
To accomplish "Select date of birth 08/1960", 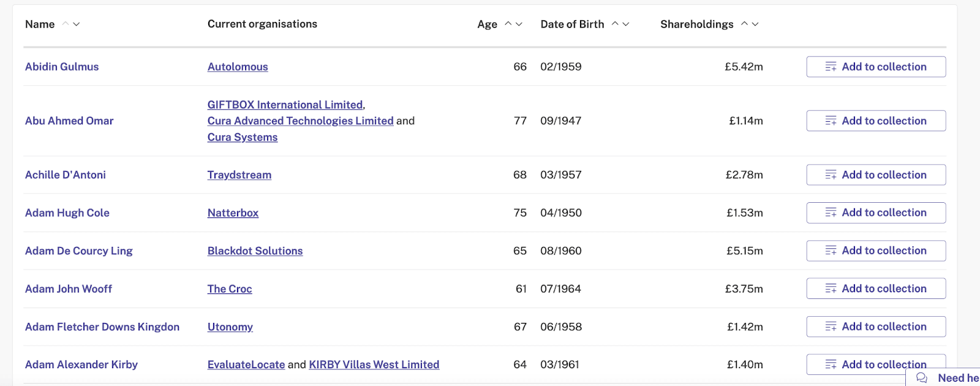I will 561,251.
